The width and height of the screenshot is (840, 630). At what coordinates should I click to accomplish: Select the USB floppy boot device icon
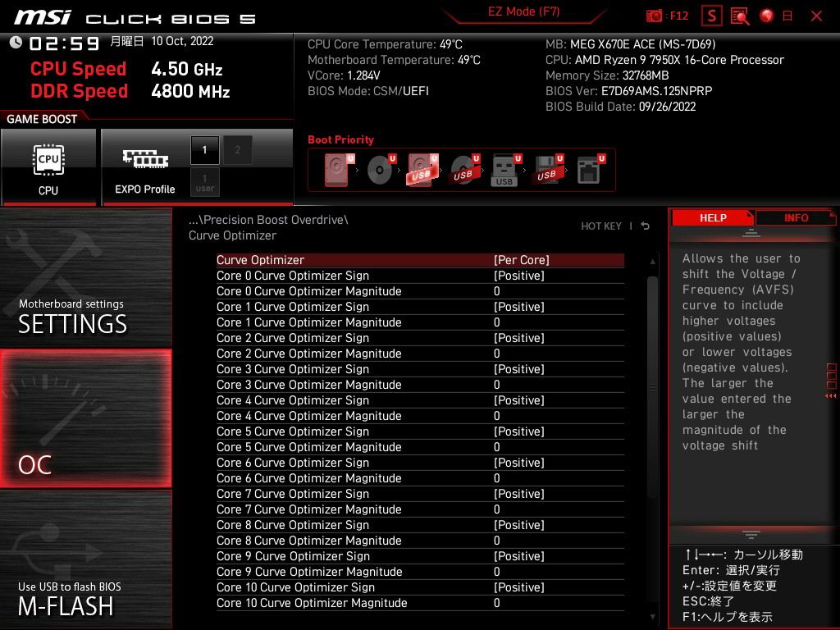pos(547,170)
